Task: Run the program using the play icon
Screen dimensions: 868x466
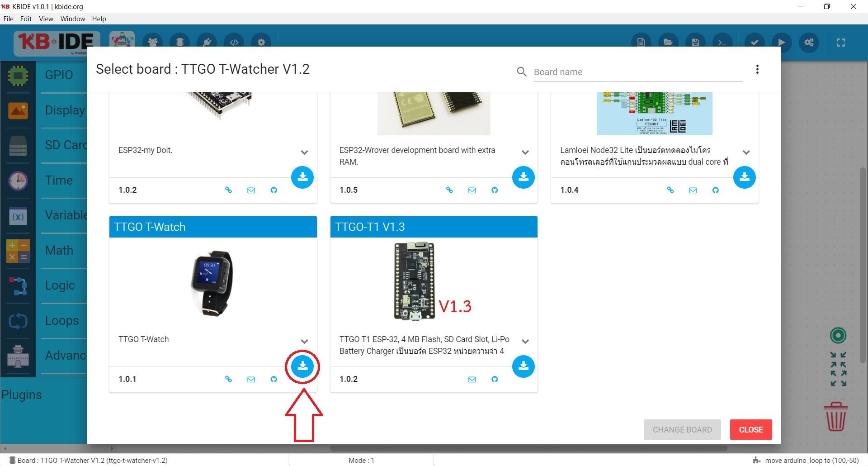Action: click(782, 42)
